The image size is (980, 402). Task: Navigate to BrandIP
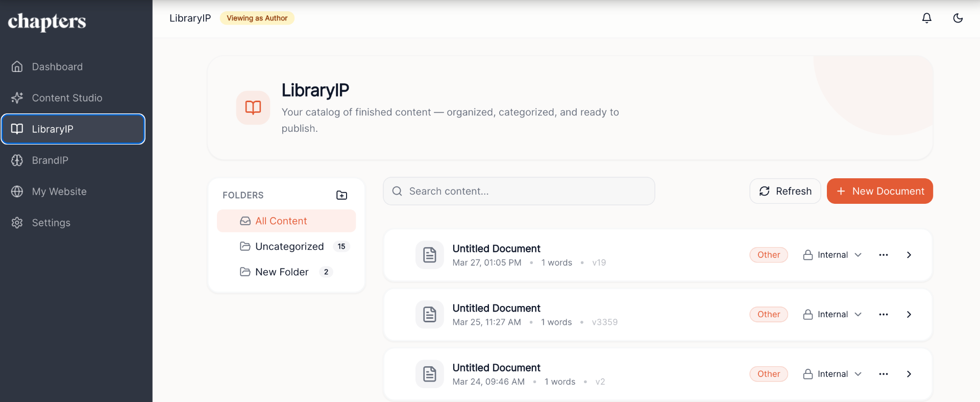73,160
